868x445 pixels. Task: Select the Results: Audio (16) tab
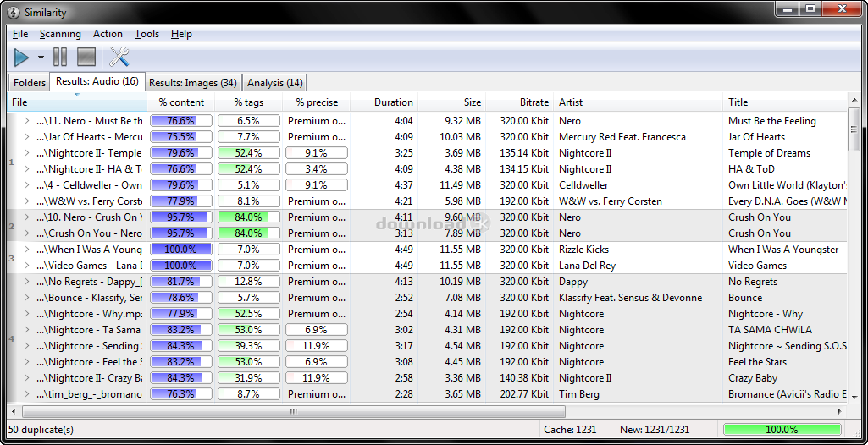[97, 81]
